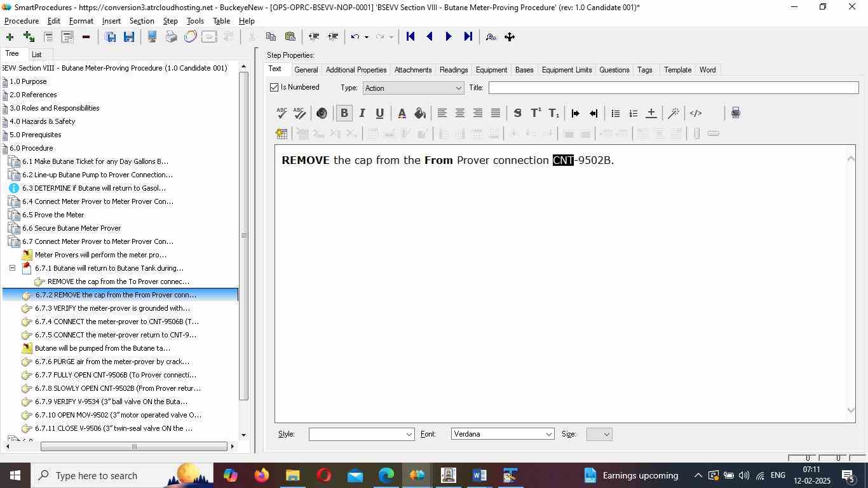Insert a bulleted list
The image size is (868, 488).
pos(615,113)
